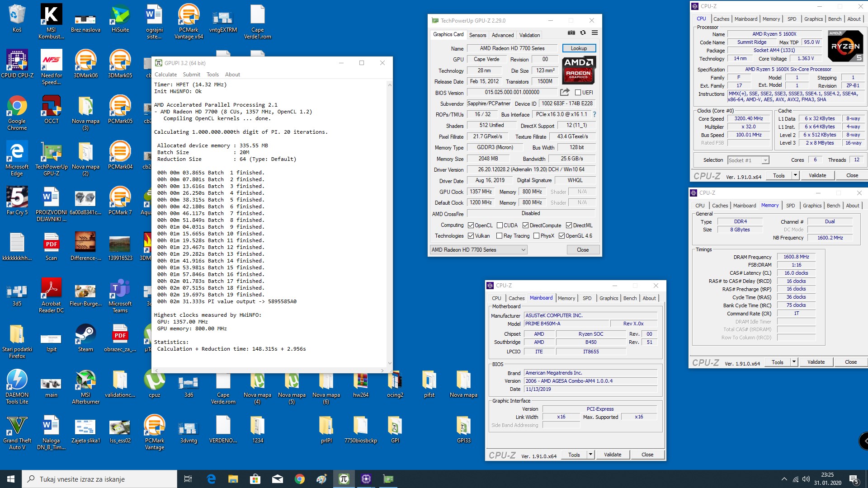Open the Socket #1 selection dropdown
The width and height of the screenshot is (868, 488).
(748, 160)
